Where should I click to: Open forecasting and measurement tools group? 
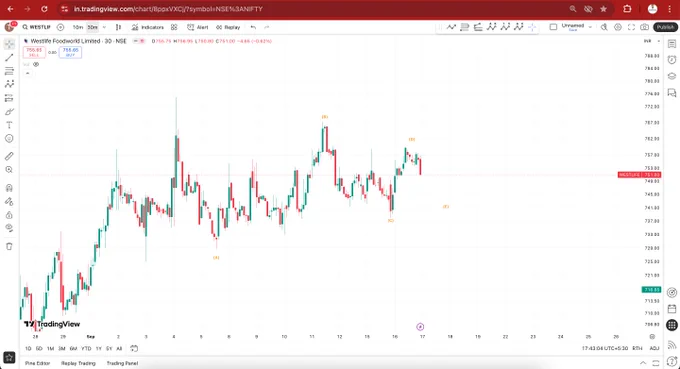9,98
